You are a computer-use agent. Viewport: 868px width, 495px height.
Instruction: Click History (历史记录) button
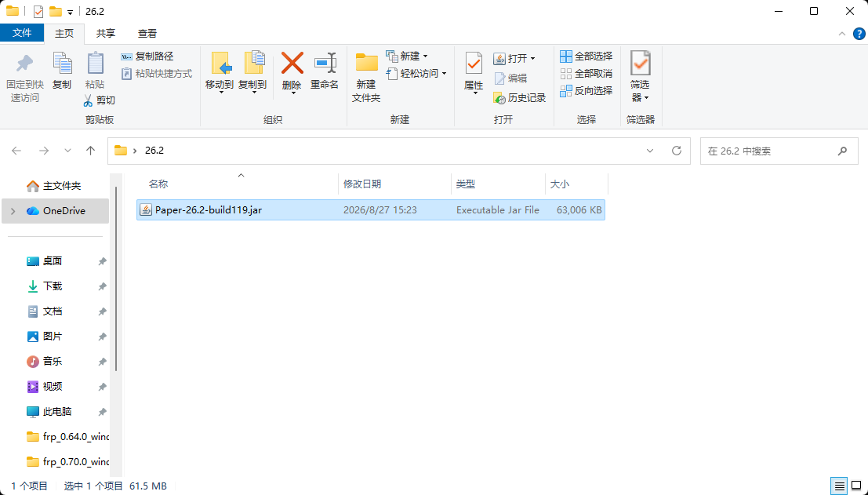[519, 98]
